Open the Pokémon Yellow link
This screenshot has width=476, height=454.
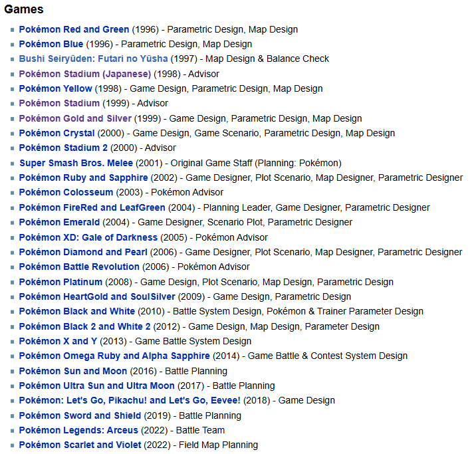pos(56,88)
